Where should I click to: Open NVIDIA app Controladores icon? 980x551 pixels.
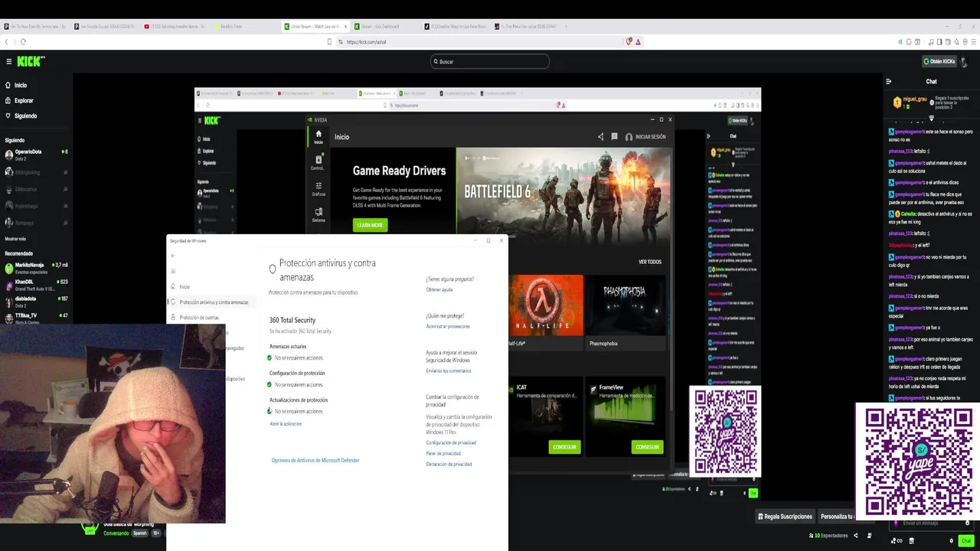pyautogui.click(x=318, y=163)
